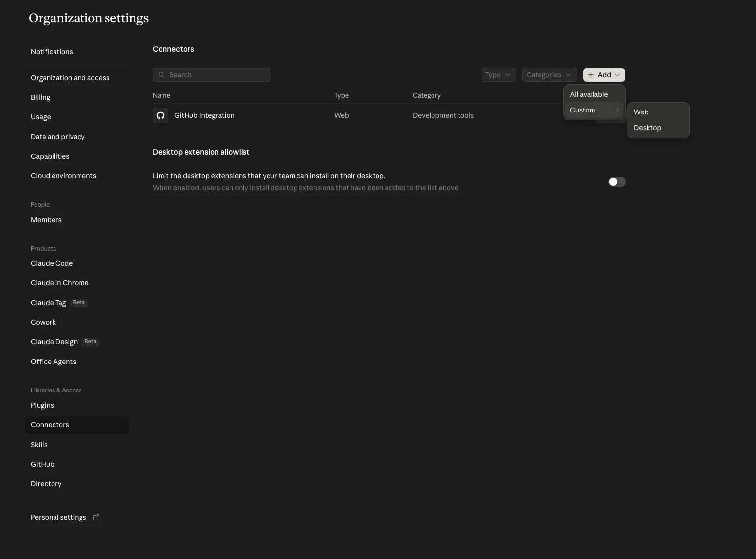Click the Web type cell for GitHub Integration
The image size is (756, 559).
tap(342, 115)
